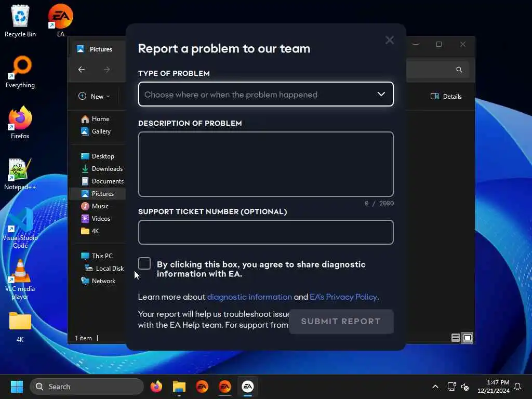Open the clock and date flyout
Image resolution: width=532 pixels, height=399 pixels.
click(494, 387)
